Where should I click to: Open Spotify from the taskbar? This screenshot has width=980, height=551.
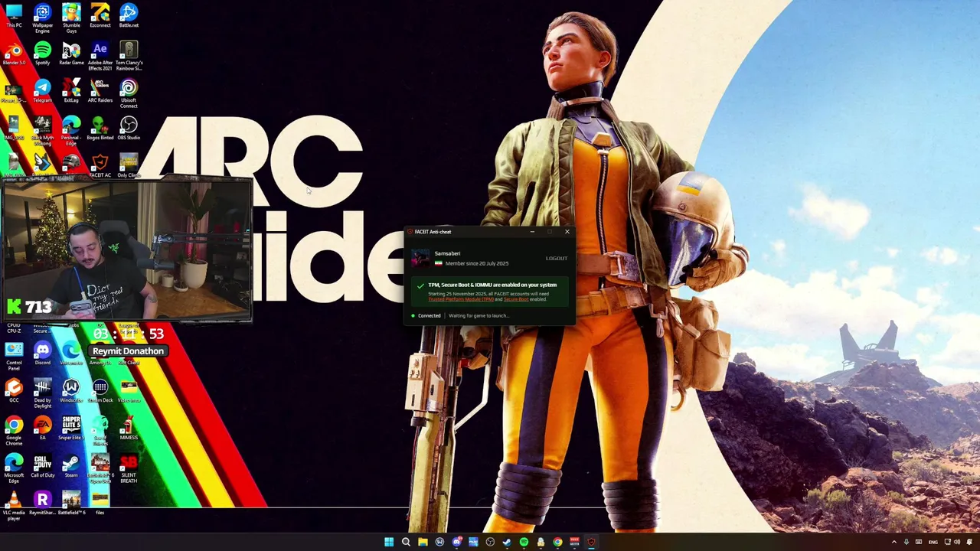pyautogui.click(x=524, y=542)
